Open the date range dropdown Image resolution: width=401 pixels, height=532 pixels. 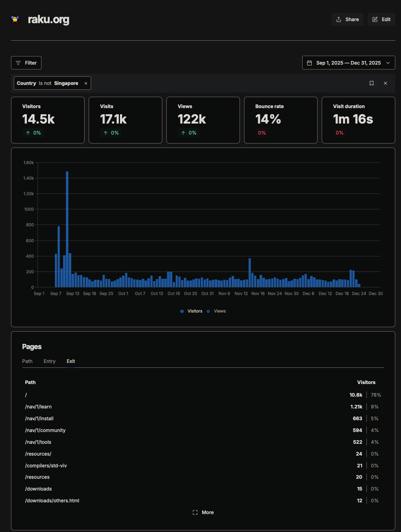coord(349,63)
